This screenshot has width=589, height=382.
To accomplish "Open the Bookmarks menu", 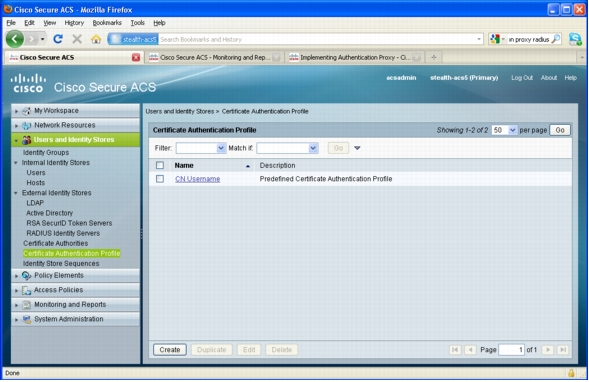I will [x=107, y=23].
